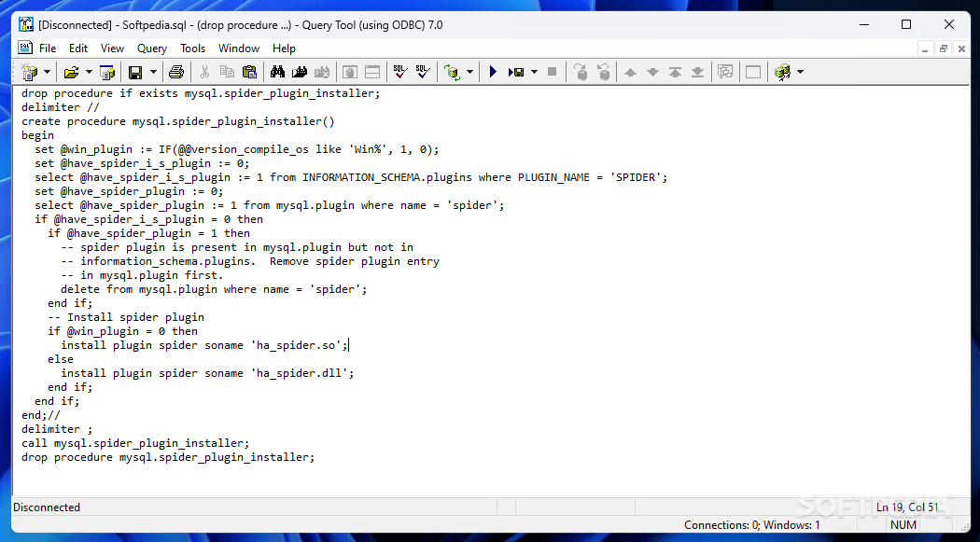Click the line containing 'ha_spider.dll'
The height and width of the screenshot is (542, 980).
pyautogui.click(x=207, y=373)
